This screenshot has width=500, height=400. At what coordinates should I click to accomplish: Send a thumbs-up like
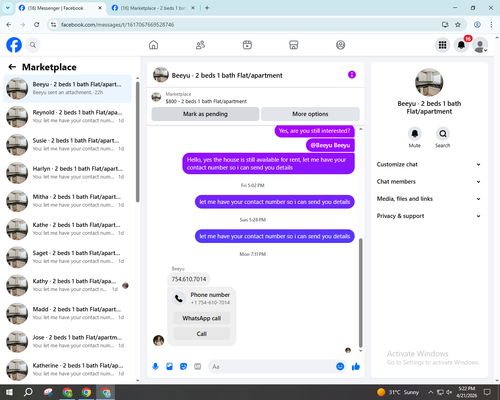click(356, 367)
